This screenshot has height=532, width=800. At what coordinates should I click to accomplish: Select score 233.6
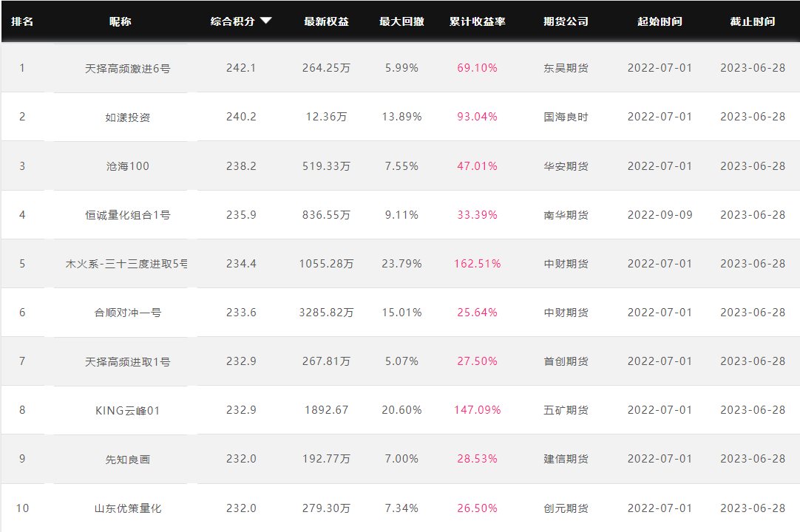tap(241, 312)
